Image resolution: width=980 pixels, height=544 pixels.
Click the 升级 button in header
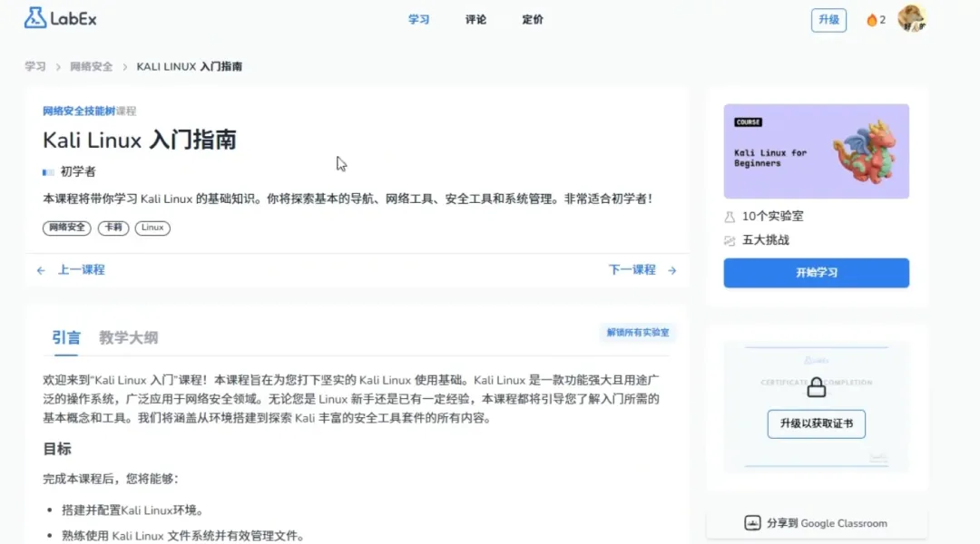click(828, 20)
